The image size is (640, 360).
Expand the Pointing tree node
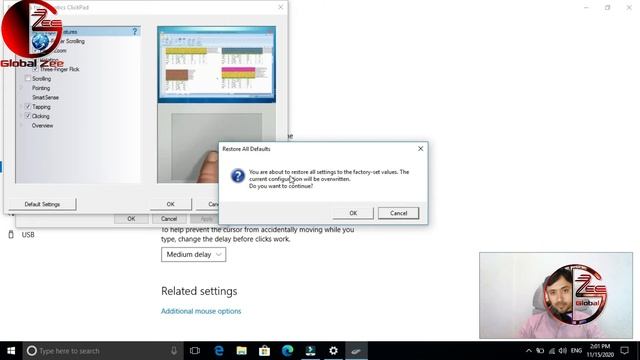pos(21,88)
